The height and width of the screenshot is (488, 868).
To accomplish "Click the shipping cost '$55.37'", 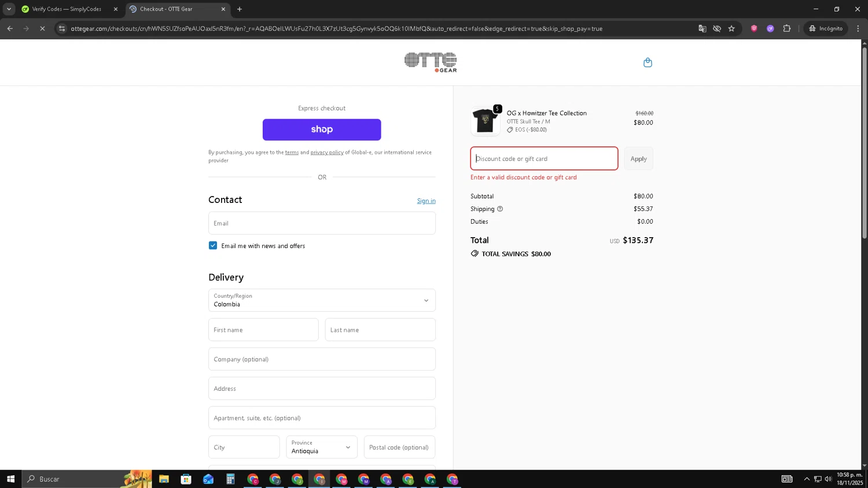I will tap(643, 209).
